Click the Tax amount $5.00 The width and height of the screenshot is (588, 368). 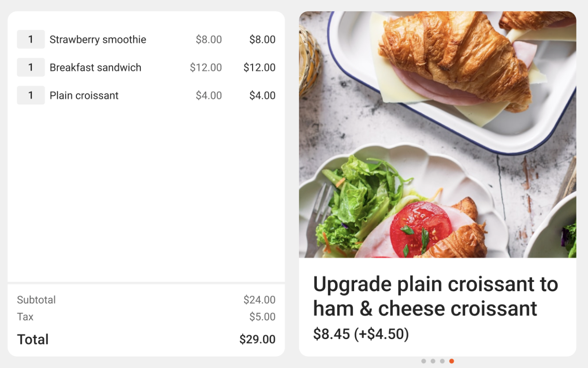pyautogui.click(x=262, y=317)
